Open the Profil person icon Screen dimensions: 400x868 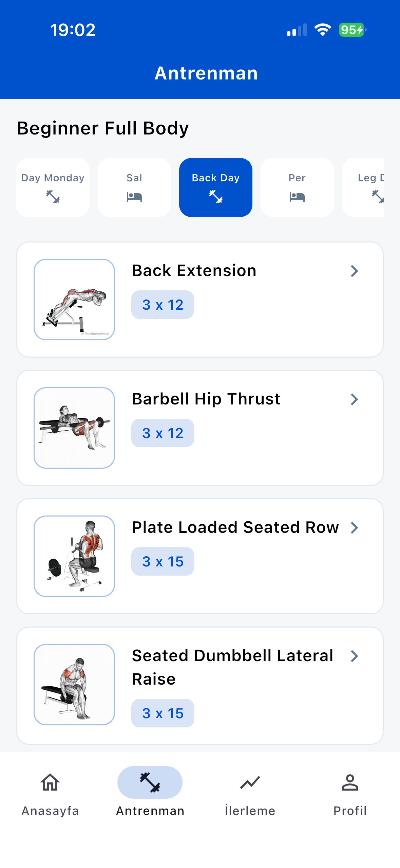(350, 782)
